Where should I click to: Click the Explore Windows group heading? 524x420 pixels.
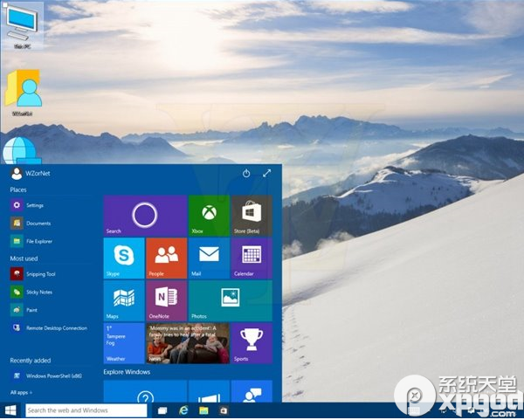click(x=127, y=372)
